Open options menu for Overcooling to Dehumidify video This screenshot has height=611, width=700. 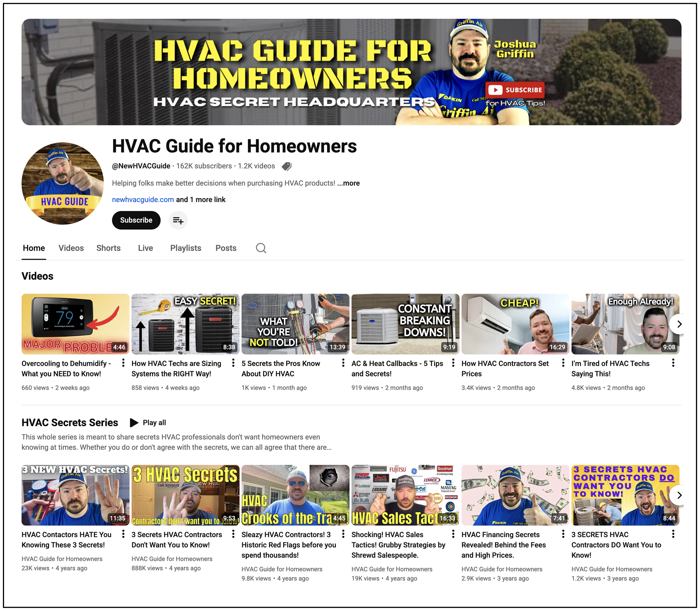pos(123,363)
